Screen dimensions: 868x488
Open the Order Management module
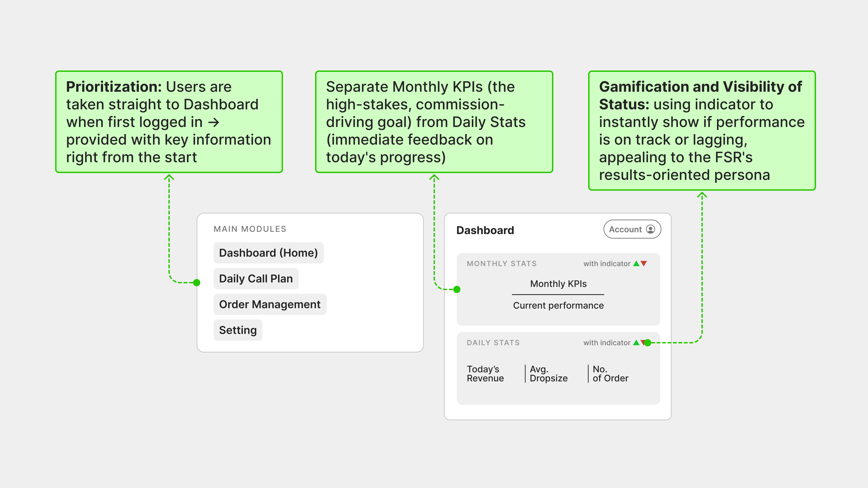pyautogui.click(x=270, y=305)
